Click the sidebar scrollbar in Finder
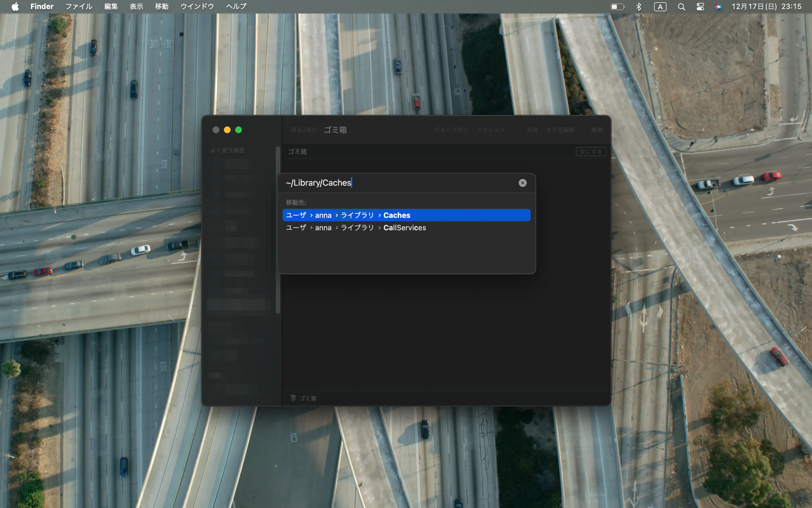Screen dimensions: 812x508 coord(278,230)
